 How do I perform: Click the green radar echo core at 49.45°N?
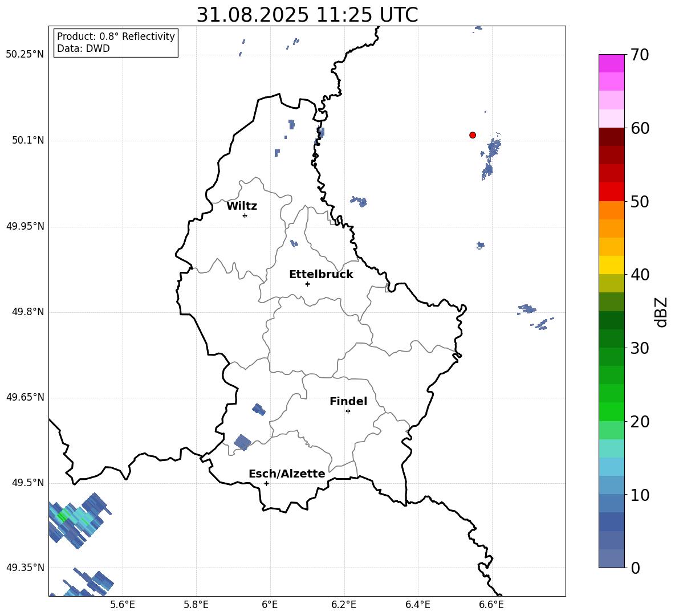click(x=63, y=516)
